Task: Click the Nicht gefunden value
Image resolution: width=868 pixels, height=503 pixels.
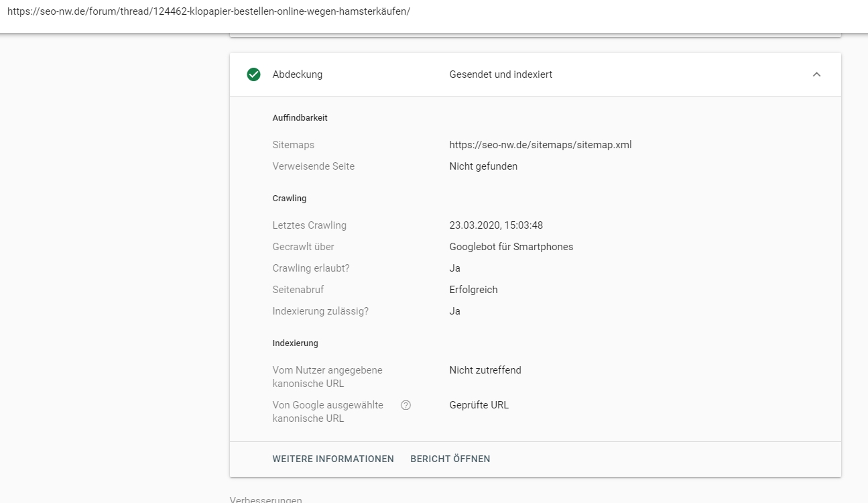Action: pyautogui.click(x=483, y=166)
